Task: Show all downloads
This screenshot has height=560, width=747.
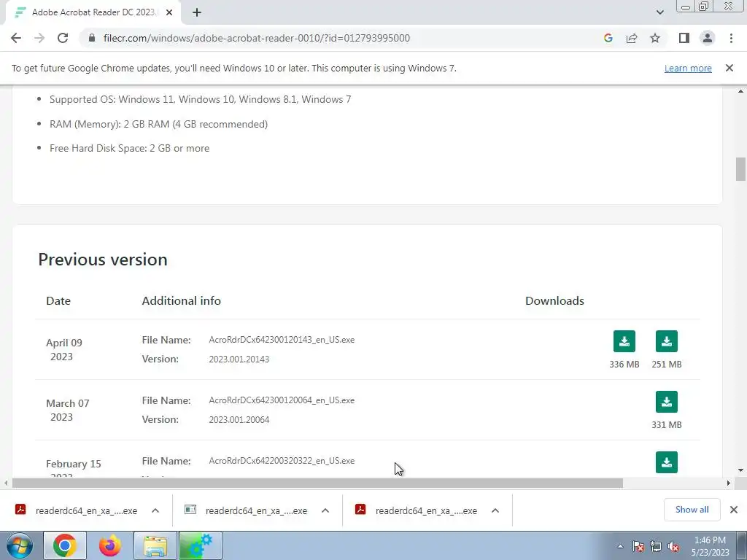Action: pyautogui.click(x=692, y=510)
